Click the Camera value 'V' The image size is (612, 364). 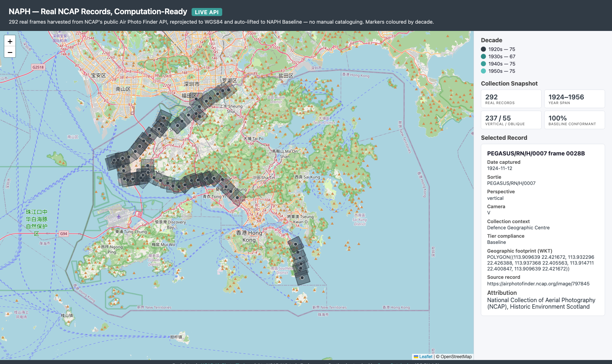489,213
